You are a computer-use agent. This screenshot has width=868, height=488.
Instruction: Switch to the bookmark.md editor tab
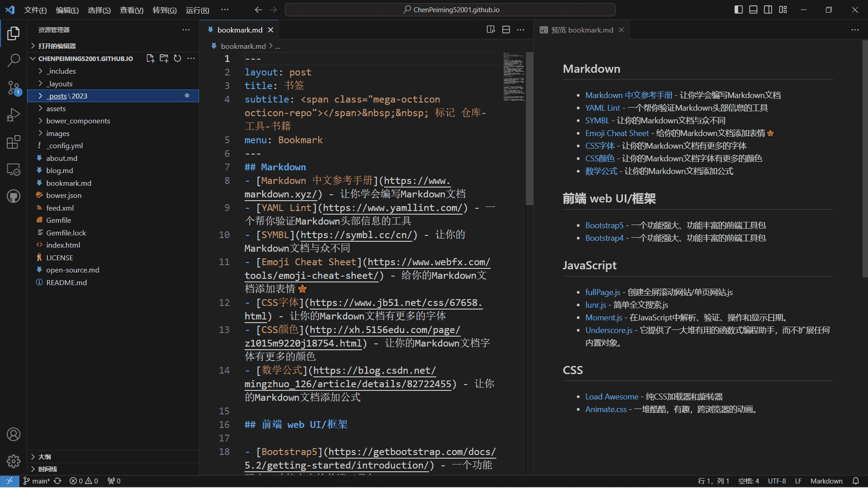(240, 30)
